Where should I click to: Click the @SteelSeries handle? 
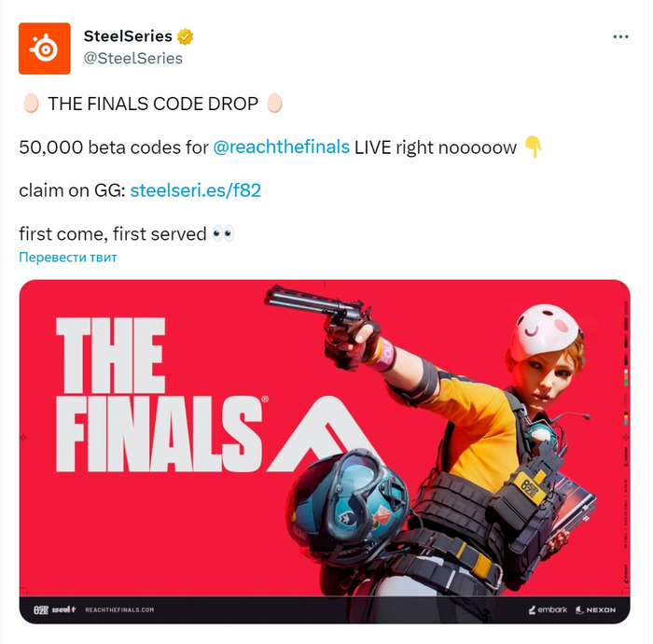point(132,58)
